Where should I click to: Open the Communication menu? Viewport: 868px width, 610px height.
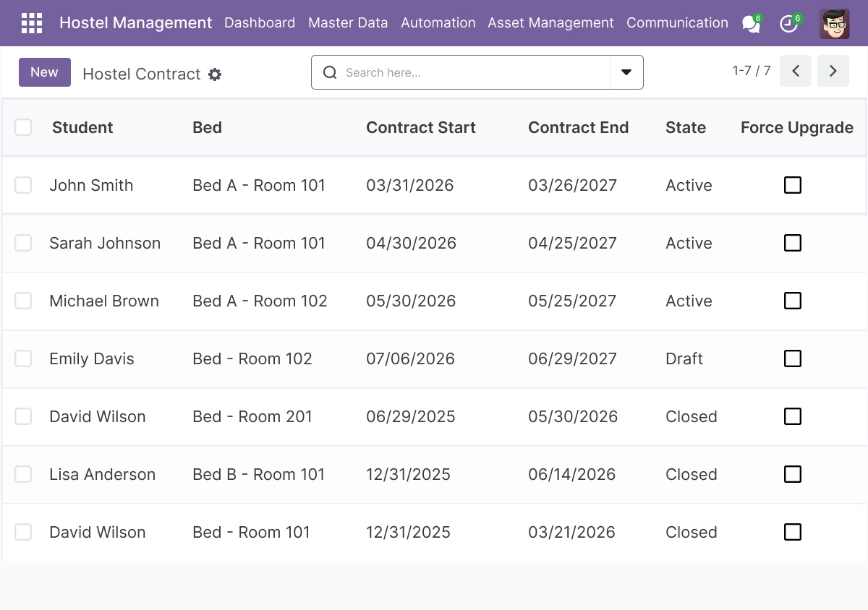677,23
